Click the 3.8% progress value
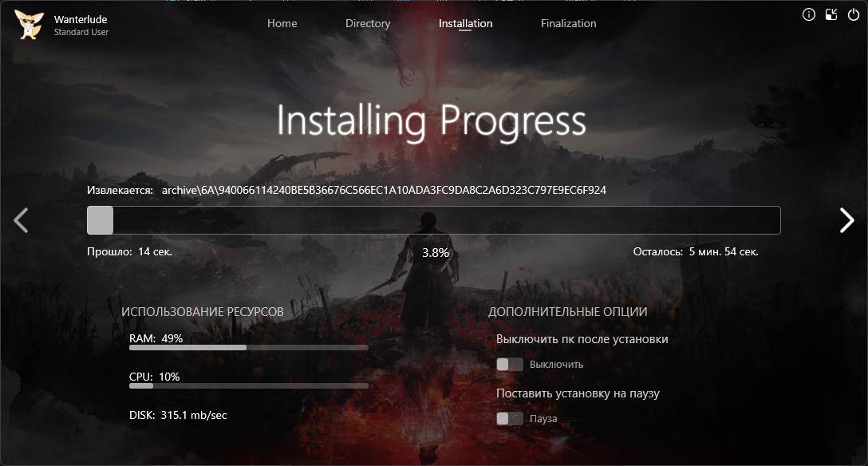Screen dimensions: 868x466 (x=436, y=253)
